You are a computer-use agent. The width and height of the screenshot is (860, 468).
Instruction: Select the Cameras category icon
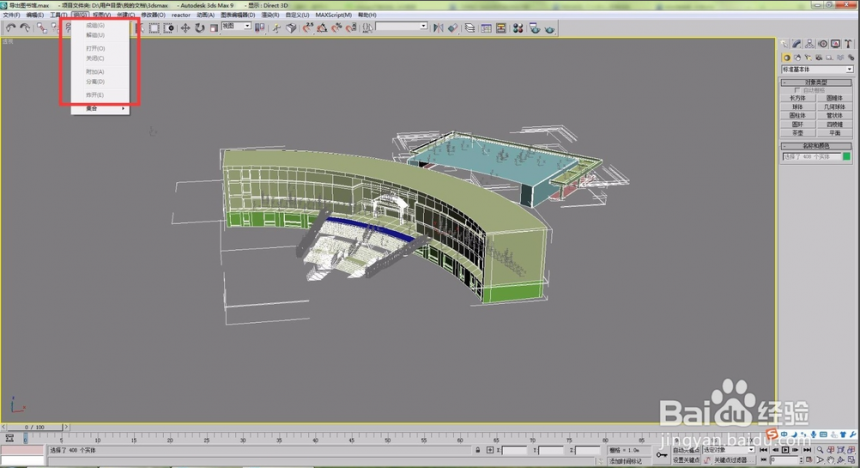[x=819, y=58]
